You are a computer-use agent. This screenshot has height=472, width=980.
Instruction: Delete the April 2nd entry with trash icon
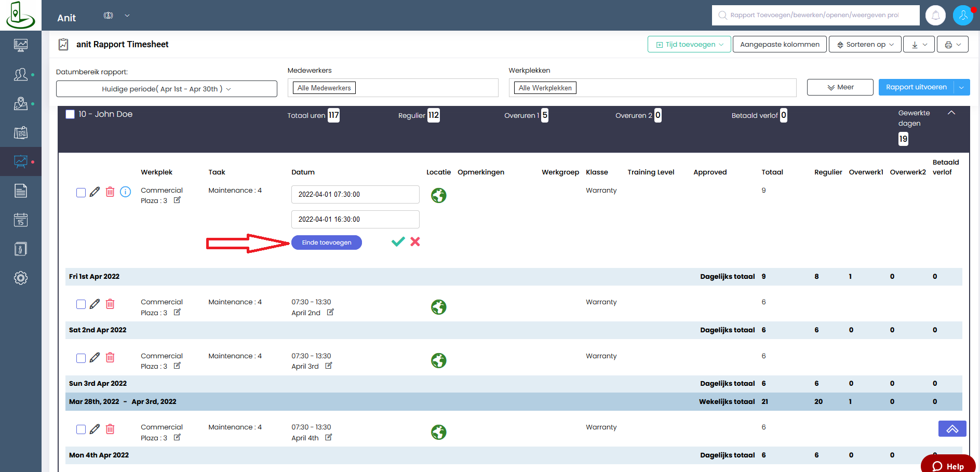pos(110,304)
